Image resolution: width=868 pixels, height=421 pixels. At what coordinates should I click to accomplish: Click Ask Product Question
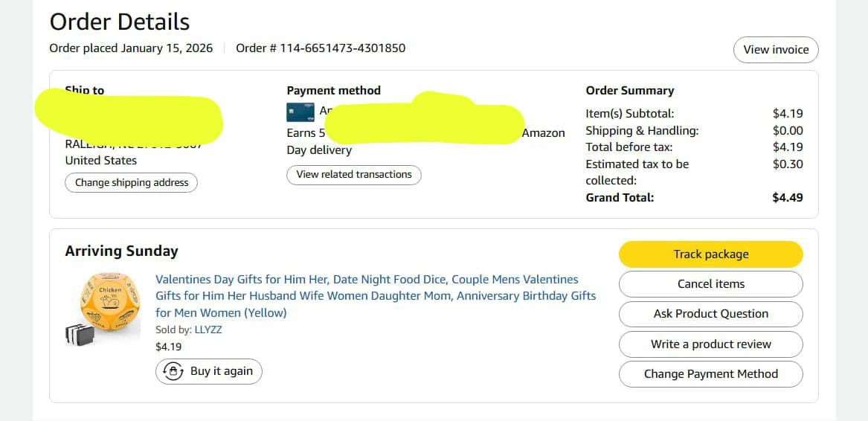point(710,314)
